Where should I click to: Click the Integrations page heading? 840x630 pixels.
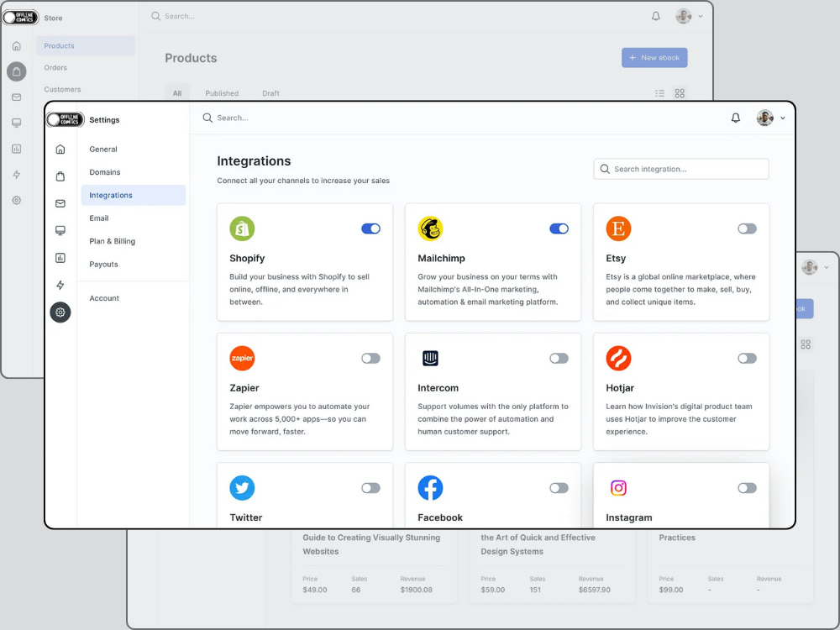coord(254,161)
